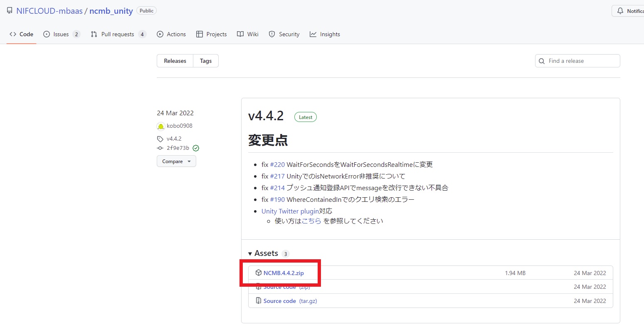Click the Projects table icon
Image resolution: width=644 pixels, height=330 pixels.
200,34
